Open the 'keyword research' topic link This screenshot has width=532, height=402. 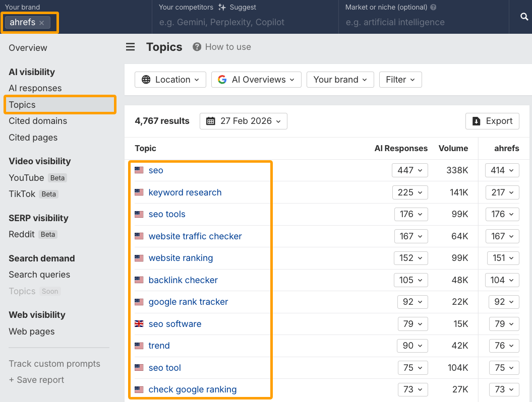pos(185,192)
